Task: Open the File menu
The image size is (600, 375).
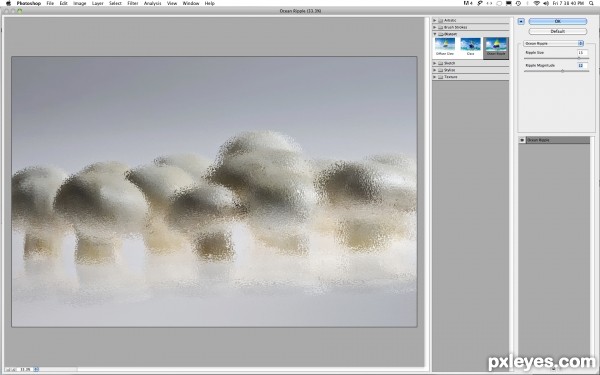Action: (x=50, y=3)
